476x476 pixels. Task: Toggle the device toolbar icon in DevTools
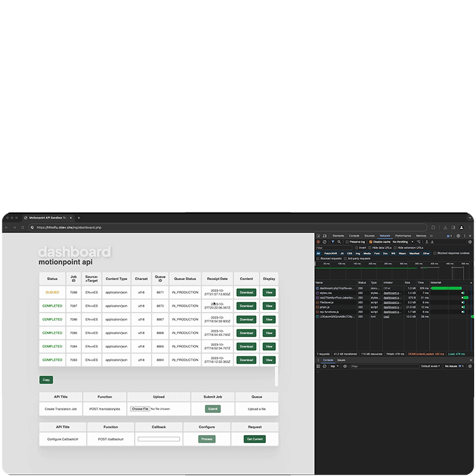[325, 236]
